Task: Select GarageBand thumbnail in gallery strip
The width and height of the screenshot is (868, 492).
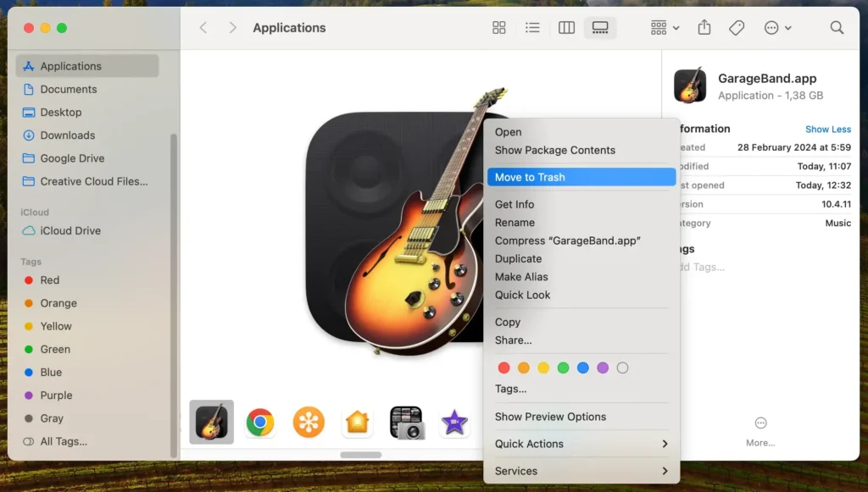Action: (x=211, y=422)
